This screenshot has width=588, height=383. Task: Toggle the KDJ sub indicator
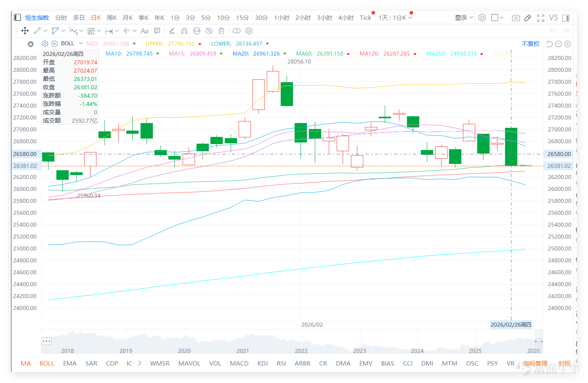tap(262, 363)
